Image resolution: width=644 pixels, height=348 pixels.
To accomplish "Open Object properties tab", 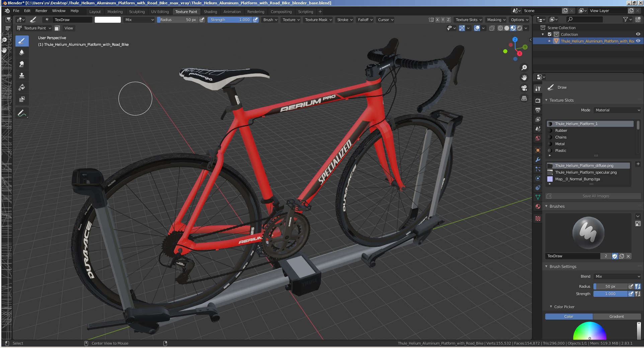I will tap(538, 150).
